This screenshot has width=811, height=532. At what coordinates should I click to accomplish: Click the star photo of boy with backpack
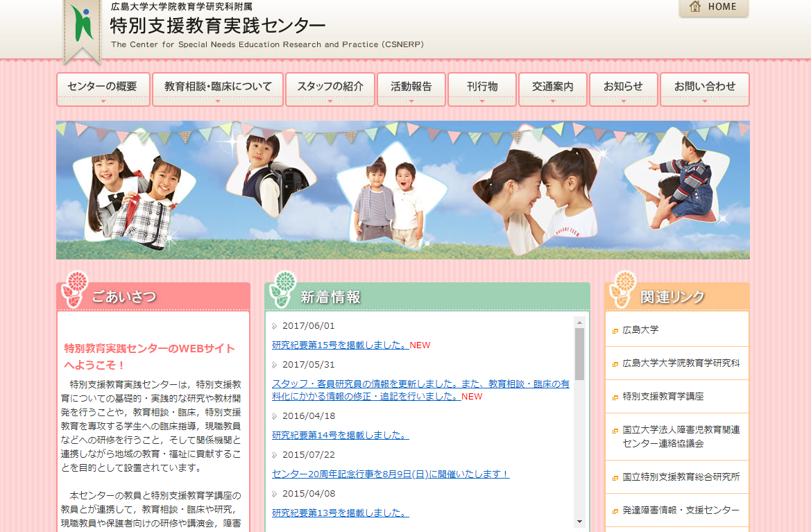(270, 172)
